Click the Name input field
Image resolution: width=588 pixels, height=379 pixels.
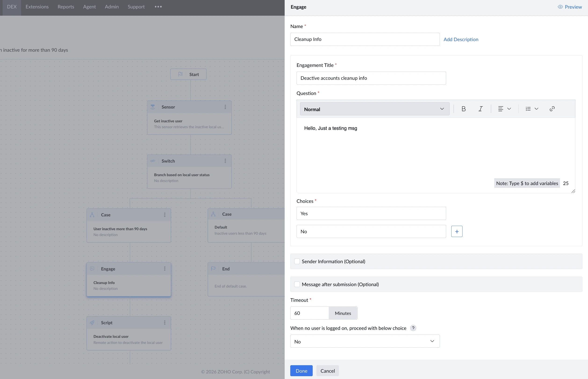pos(365,39)
